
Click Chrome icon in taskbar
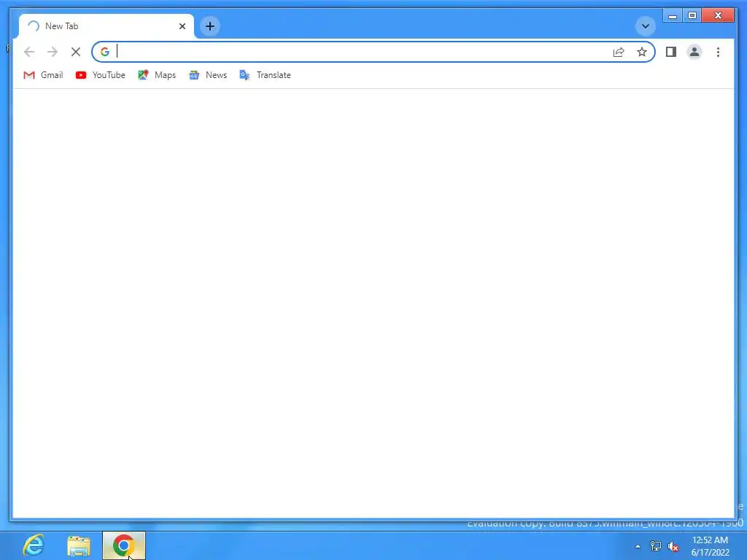pos(124,545)
